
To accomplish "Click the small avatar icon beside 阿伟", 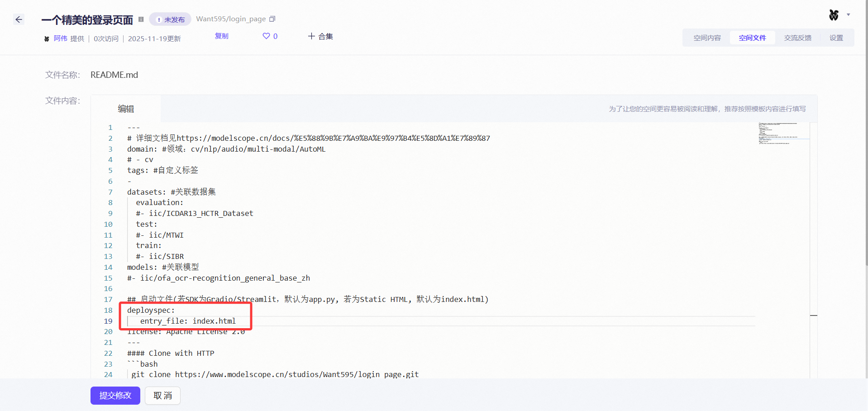I will click(47, 39).
